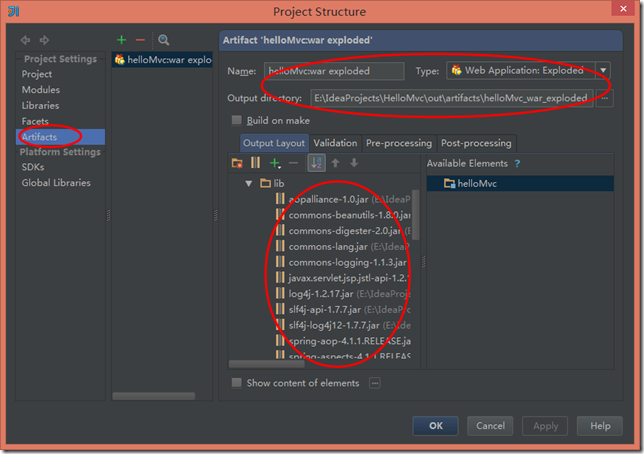
Task: Open the Available Elements help question mark
Action: [518, 164]
